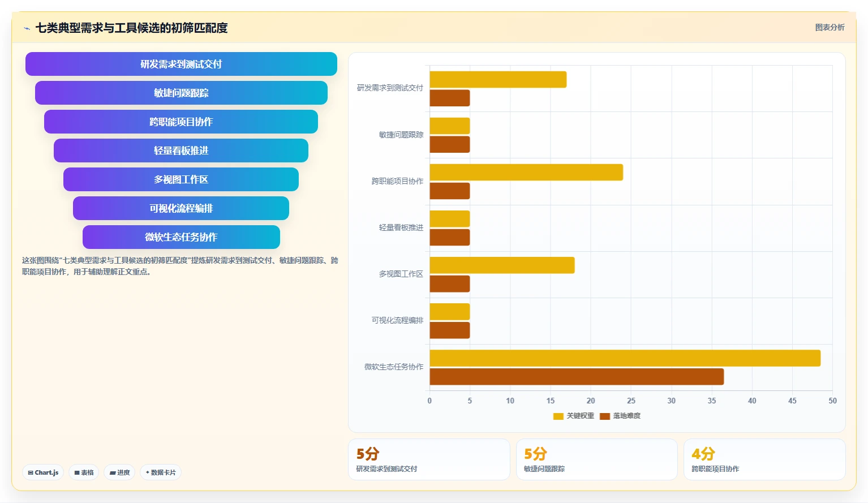
Task: Click the Chart.js tag chip
Action: point(43,472)
